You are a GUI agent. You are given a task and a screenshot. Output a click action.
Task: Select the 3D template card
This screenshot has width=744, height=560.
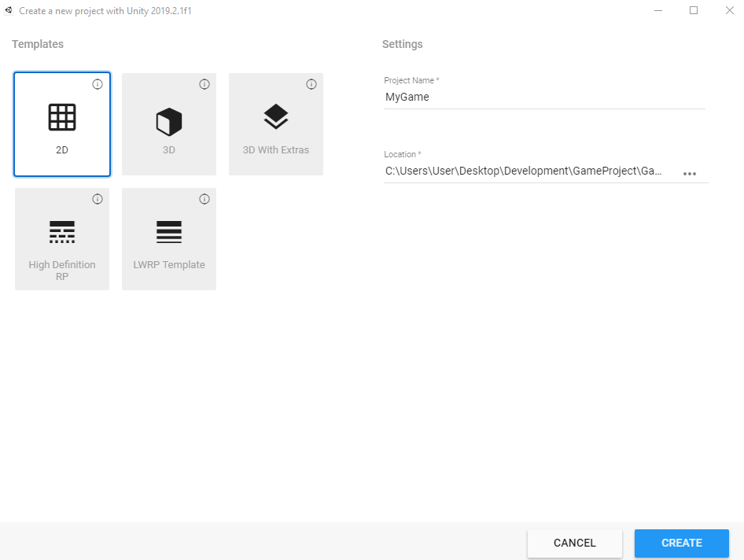coord(169,124)
